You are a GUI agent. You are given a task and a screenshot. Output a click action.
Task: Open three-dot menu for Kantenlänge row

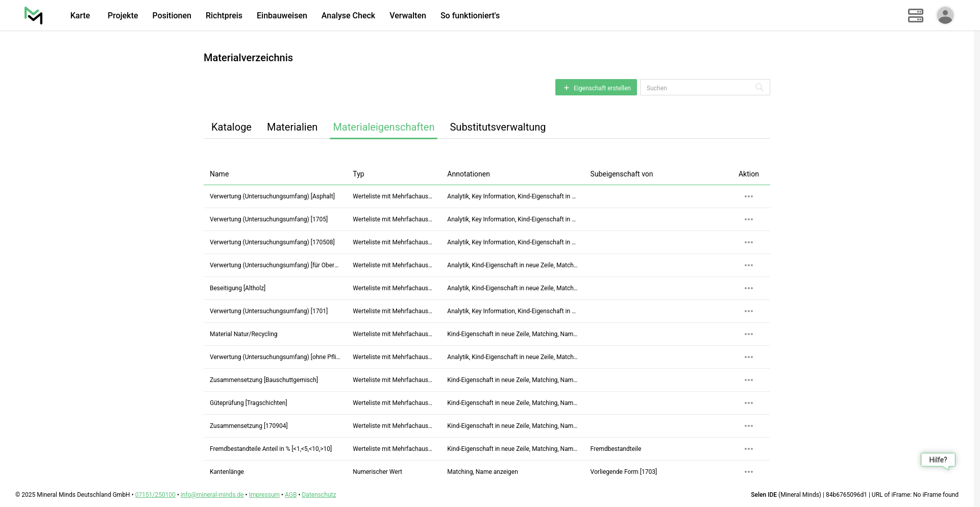coord(748,472)
